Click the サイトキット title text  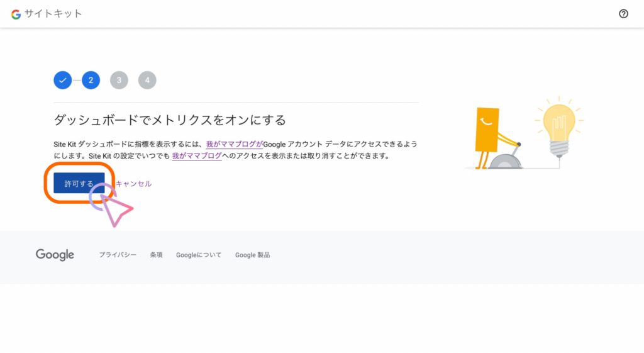click(x=53, y=14)
